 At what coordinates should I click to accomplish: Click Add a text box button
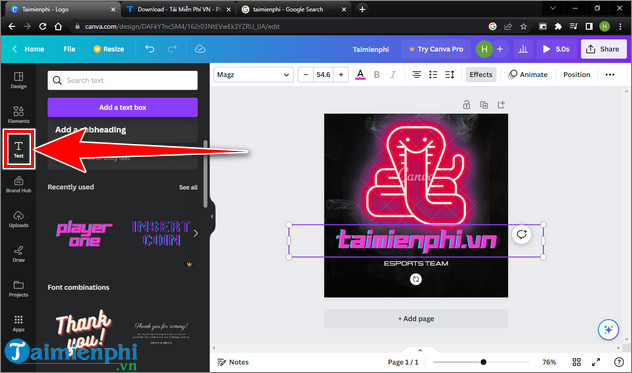(123, 107)
